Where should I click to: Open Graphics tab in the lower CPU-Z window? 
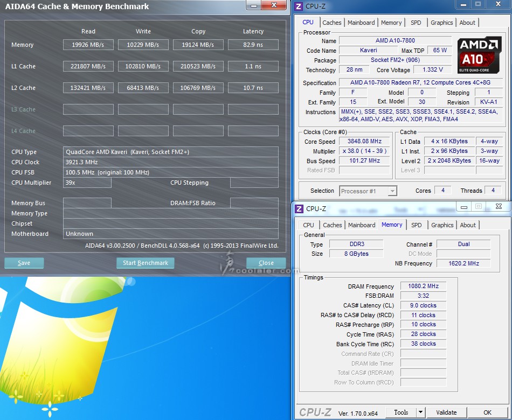442,225
